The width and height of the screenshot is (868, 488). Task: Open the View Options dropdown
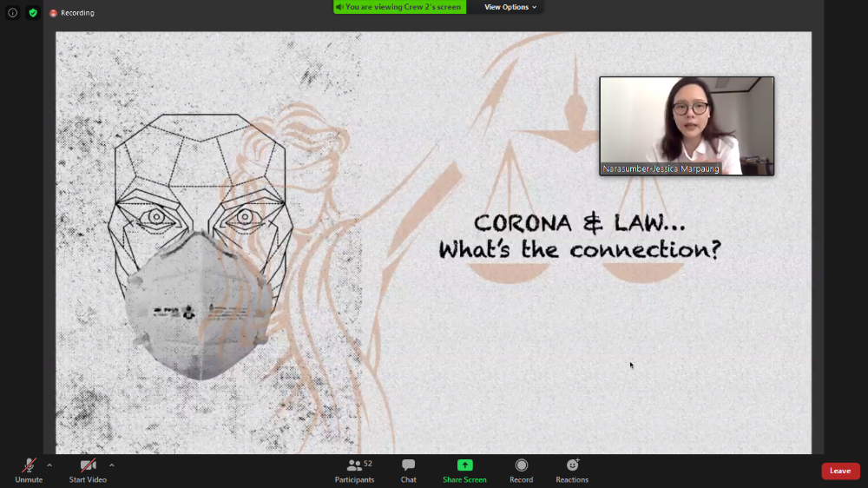click(510, 7)
